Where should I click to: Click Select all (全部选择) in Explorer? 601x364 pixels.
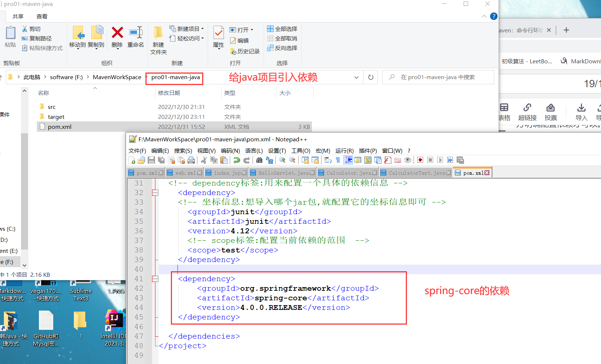pos(282,29)
